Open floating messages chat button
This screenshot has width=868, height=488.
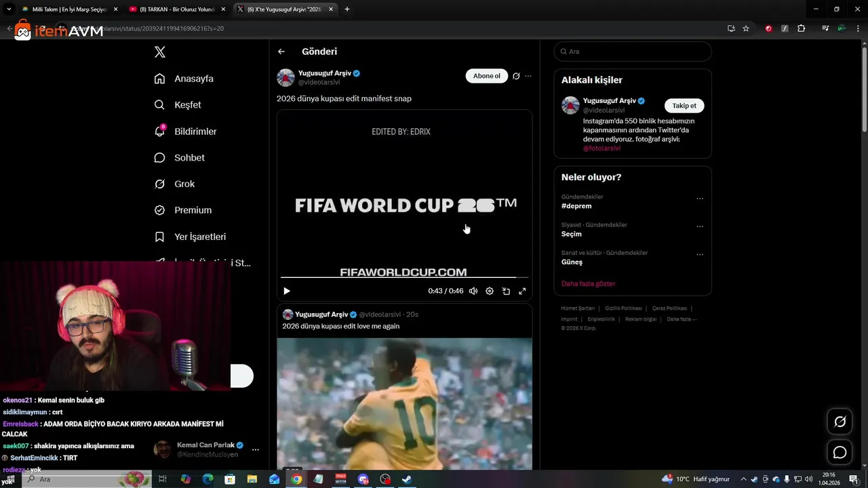click(840, 452)
